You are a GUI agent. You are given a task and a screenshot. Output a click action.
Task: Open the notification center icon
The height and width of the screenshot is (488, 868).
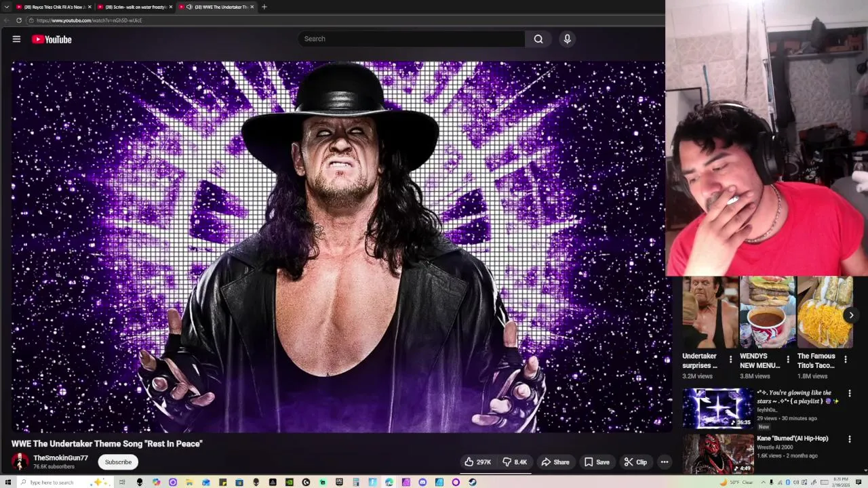[859, 483]
